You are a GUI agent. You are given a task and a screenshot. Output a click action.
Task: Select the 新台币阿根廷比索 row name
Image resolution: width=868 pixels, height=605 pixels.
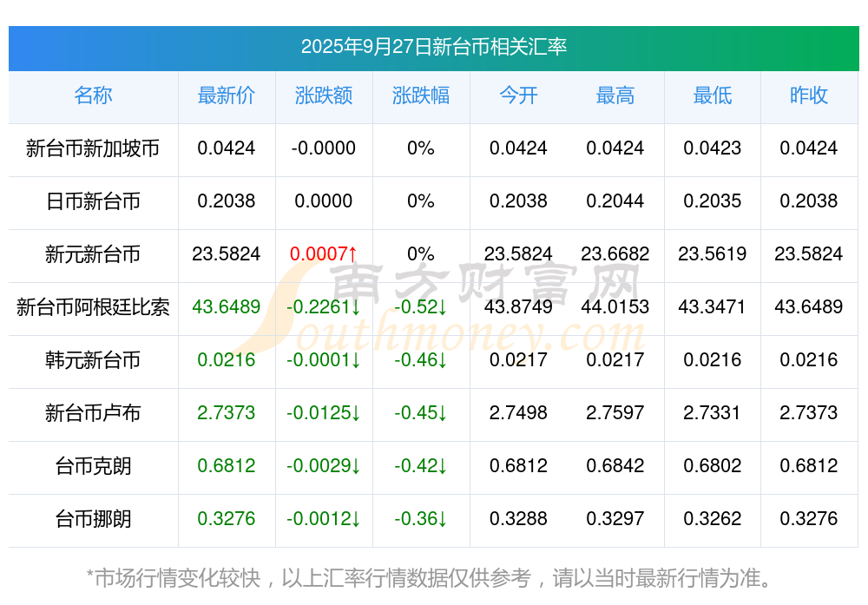(93, 307)
